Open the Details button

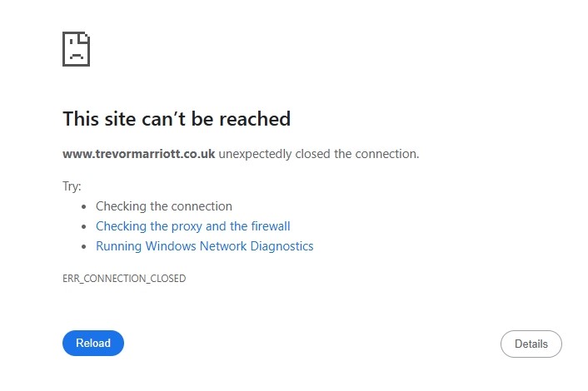[x=531, y=344]
